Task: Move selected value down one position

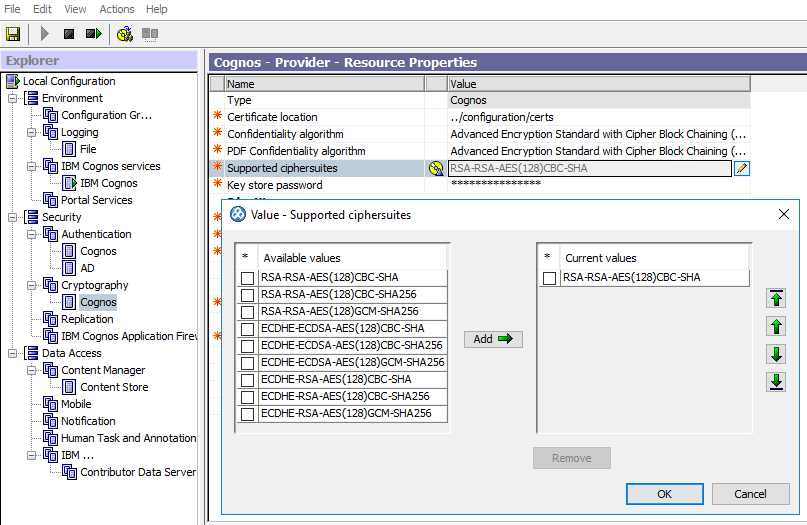Action: click(776, 354)
